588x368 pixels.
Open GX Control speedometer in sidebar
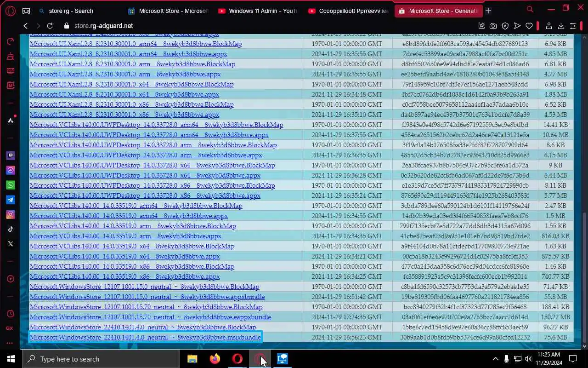(x=10, y=41)
